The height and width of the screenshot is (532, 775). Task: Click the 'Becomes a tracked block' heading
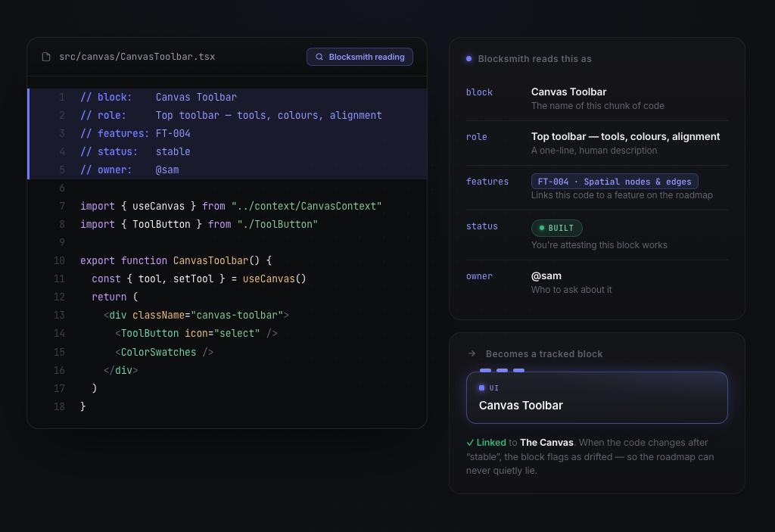(x=543, y=354)
